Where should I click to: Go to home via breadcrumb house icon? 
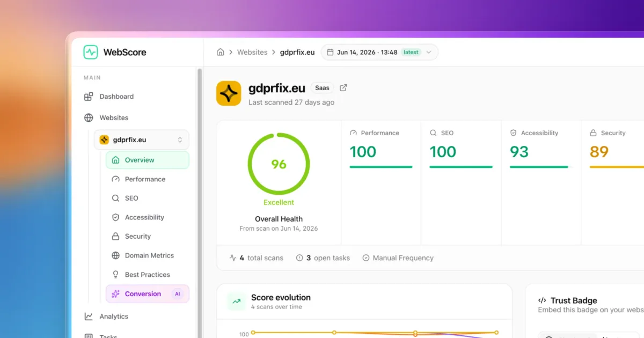(220, 52)
